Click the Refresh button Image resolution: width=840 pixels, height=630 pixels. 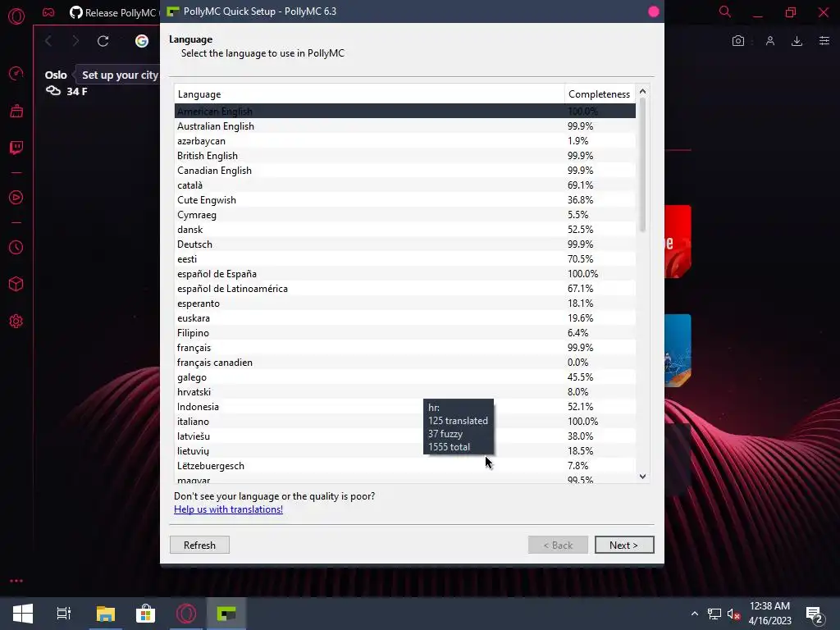[x=199, y=545]
